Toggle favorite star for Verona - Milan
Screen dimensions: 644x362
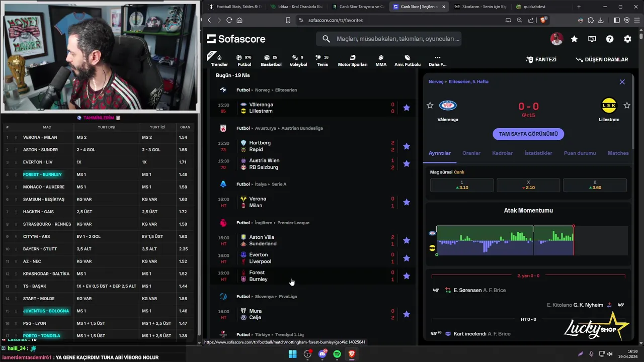(407, 202)
